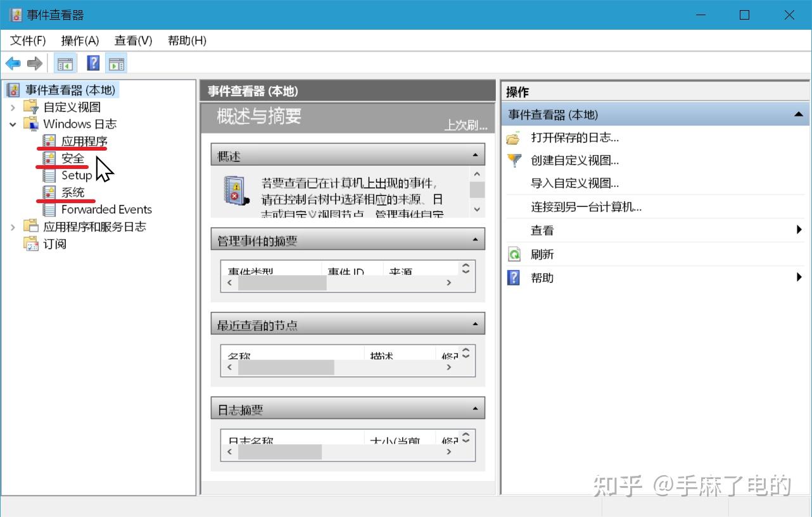This screenshot has height=517, width=812.
Task: Open the 文件(F) menu
Action: tap(28, 40)
